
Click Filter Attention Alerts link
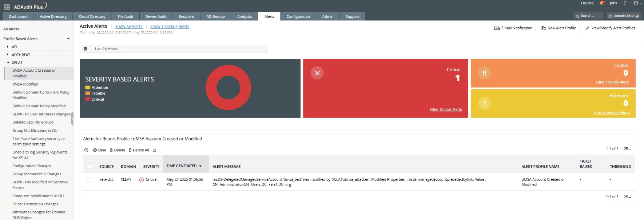point(611,113)
